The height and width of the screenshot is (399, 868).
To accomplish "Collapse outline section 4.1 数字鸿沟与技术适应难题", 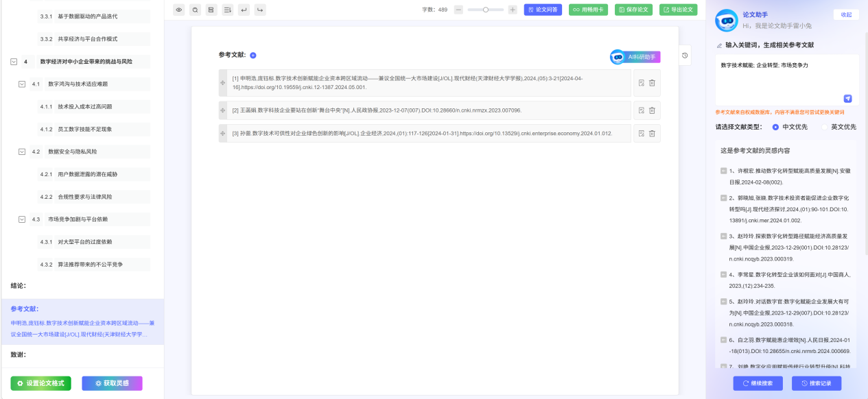I will tap(21, 84).
